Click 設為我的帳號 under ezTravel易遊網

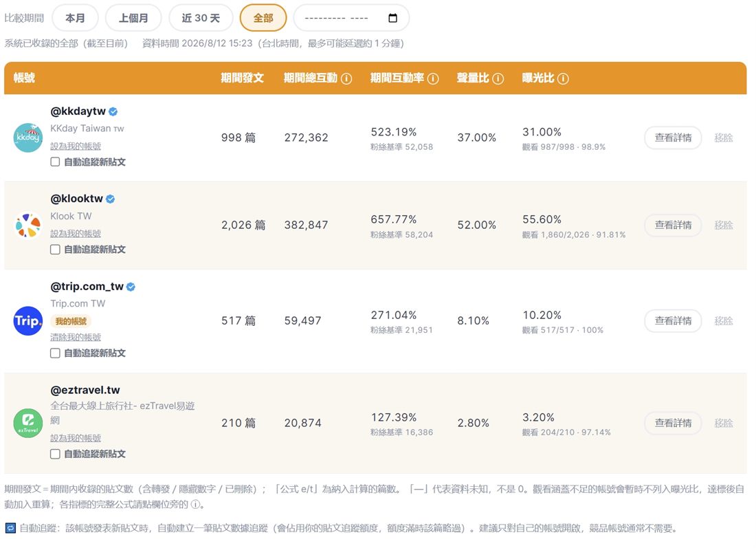pos(76,438)
